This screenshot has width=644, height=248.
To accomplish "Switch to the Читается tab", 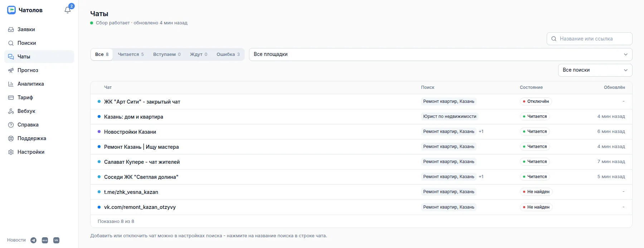I will pos(131,54).
